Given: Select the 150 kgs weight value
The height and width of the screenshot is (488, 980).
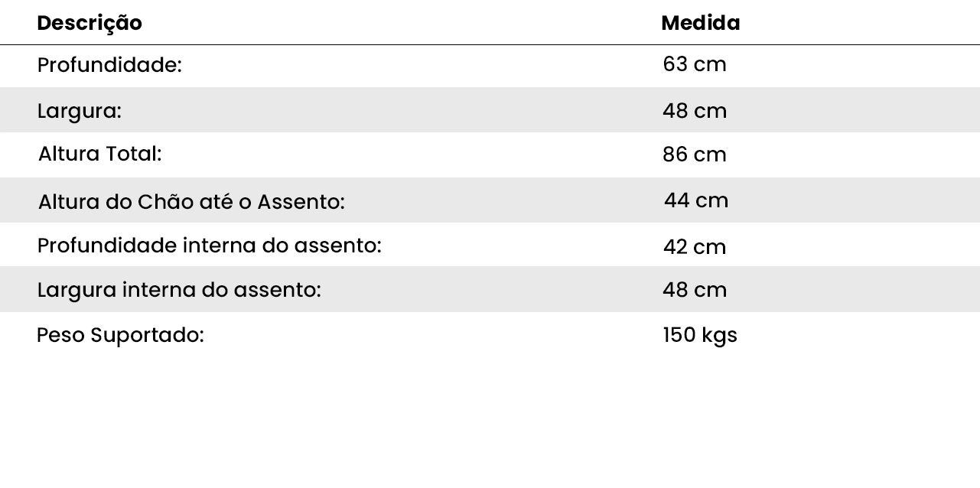Looking at the screenshot, I should tap(699, 335).
